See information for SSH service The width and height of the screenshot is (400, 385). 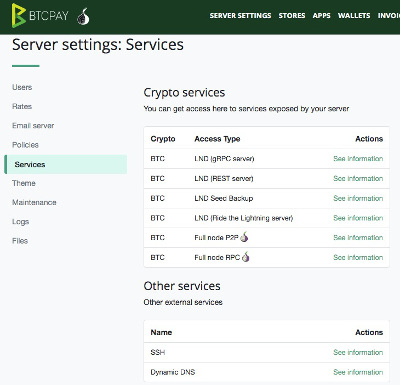[358, 352]
